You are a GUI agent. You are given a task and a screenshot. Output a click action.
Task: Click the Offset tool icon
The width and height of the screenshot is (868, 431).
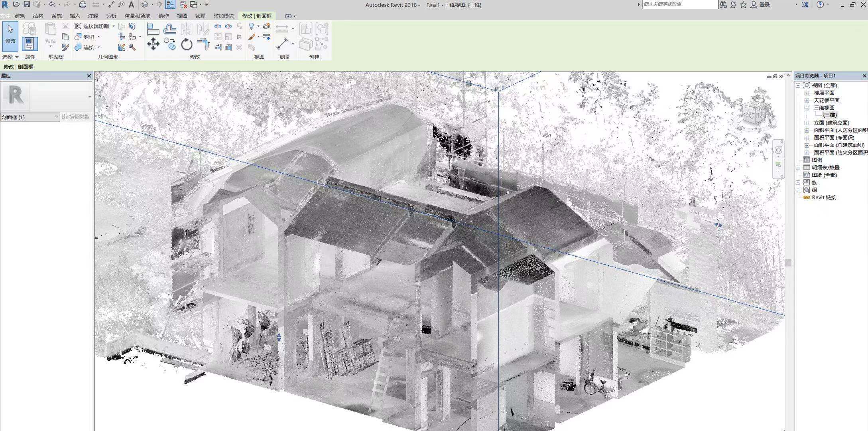(x=170, y=29)
